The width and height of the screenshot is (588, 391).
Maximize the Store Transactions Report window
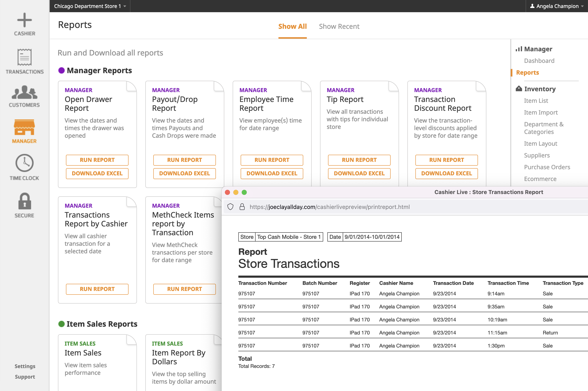pyautogui.click(x=244, y=192)
